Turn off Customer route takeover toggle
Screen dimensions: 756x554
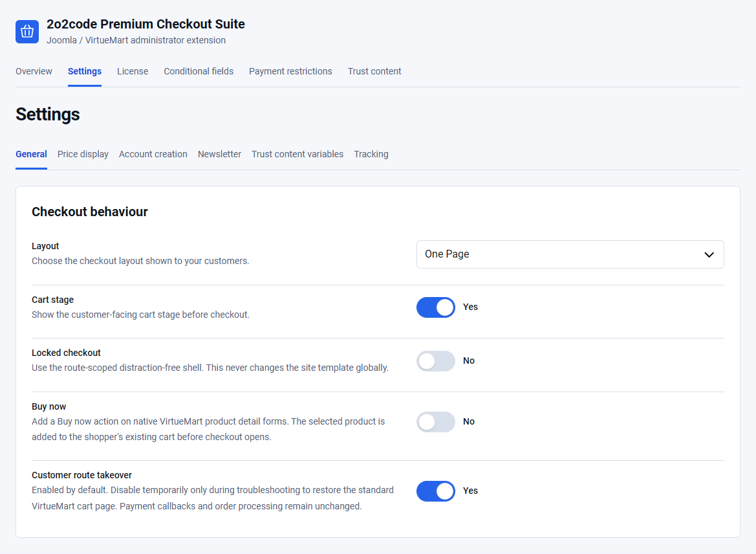pyautogui.click(x=435, y=491)
